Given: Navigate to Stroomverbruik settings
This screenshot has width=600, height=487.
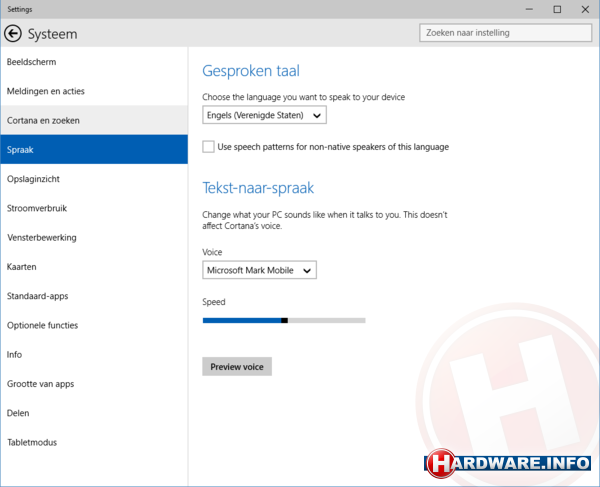Looking at the screenshot, I should click(x=36, y=208).
